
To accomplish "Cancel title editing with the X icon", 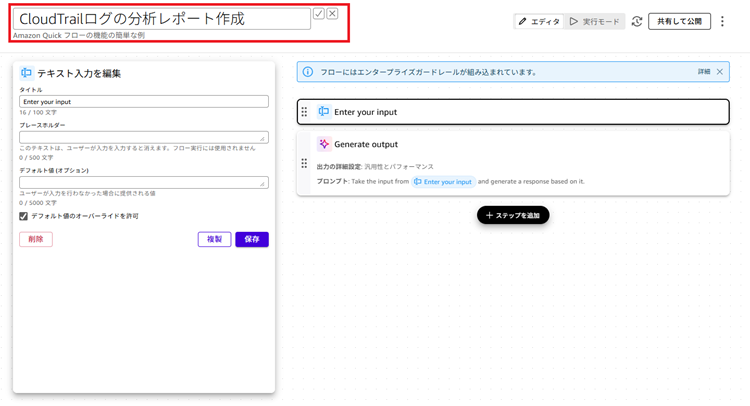I will [x=332, y=14].
